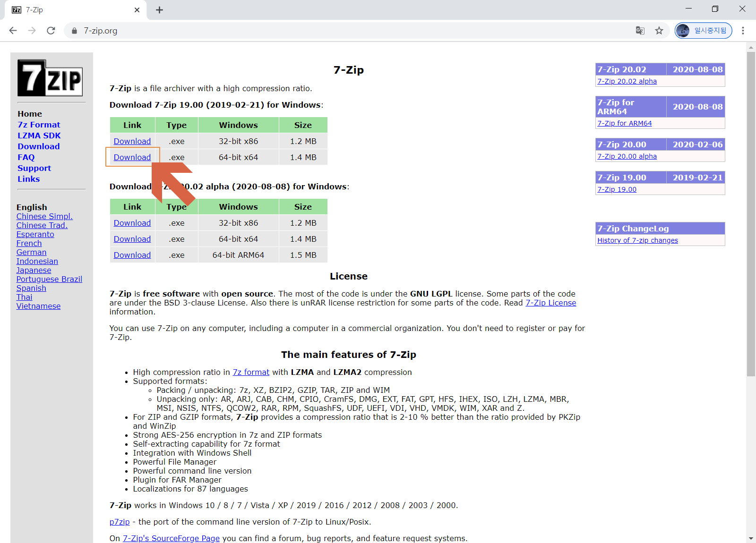Click the 7-Zip logo image

50,78
